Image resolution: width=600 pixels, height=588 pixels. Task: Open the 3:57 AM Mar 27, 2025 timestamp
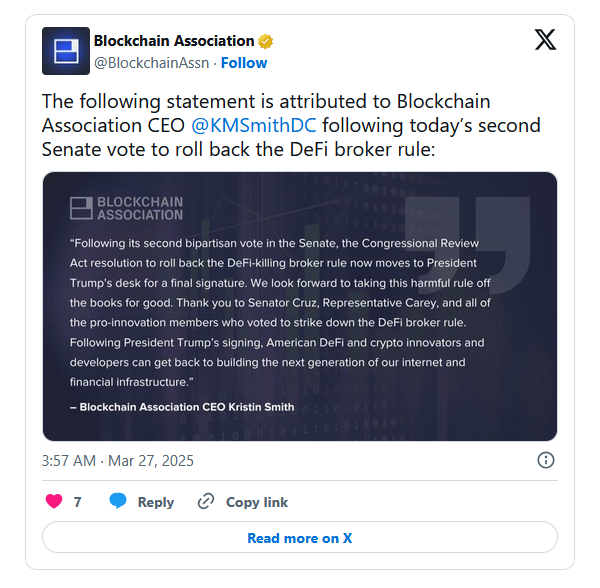(117, 461)
